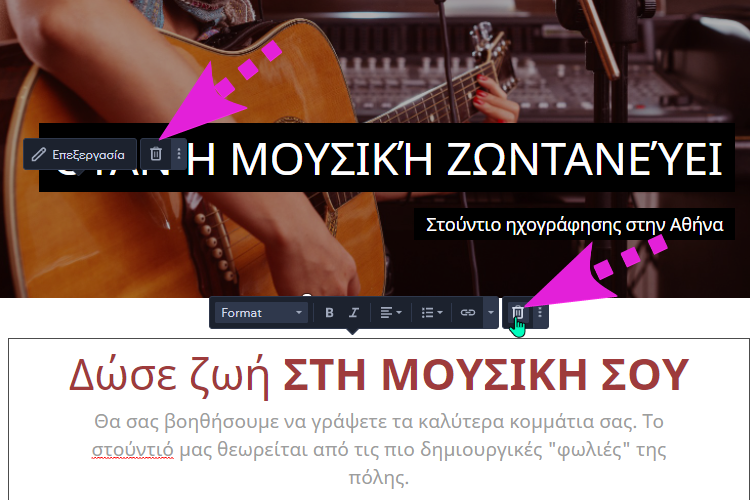The width and height of the screenshot is (750, 500).
Task: Expand the bullet list options
Action: point(432,313)
